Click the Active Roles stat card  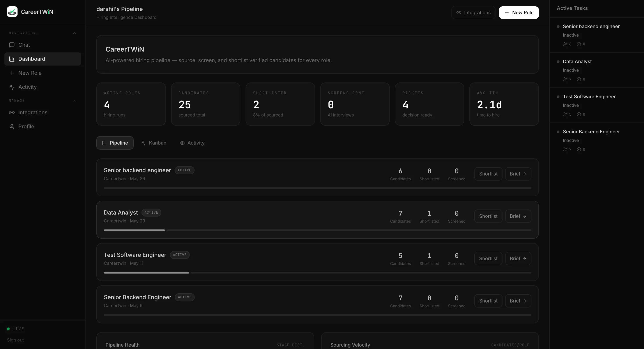(131, 104)
